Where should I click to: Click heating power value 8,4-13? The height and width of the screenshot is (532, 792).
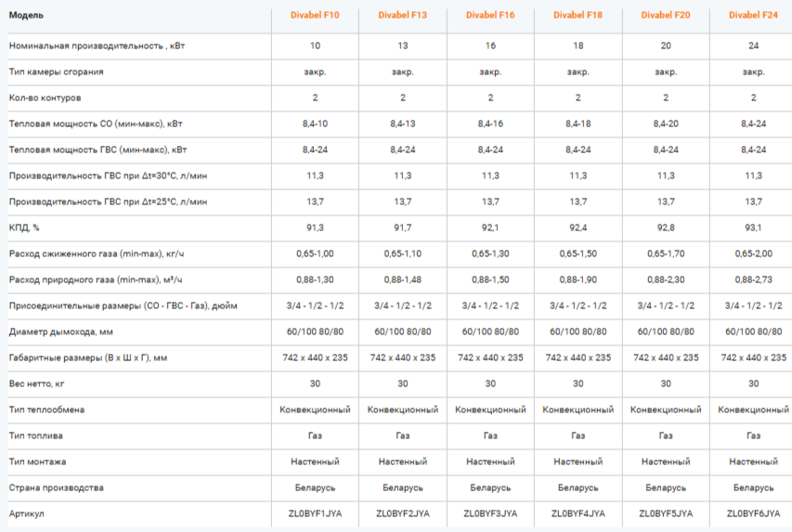point(403,123)
